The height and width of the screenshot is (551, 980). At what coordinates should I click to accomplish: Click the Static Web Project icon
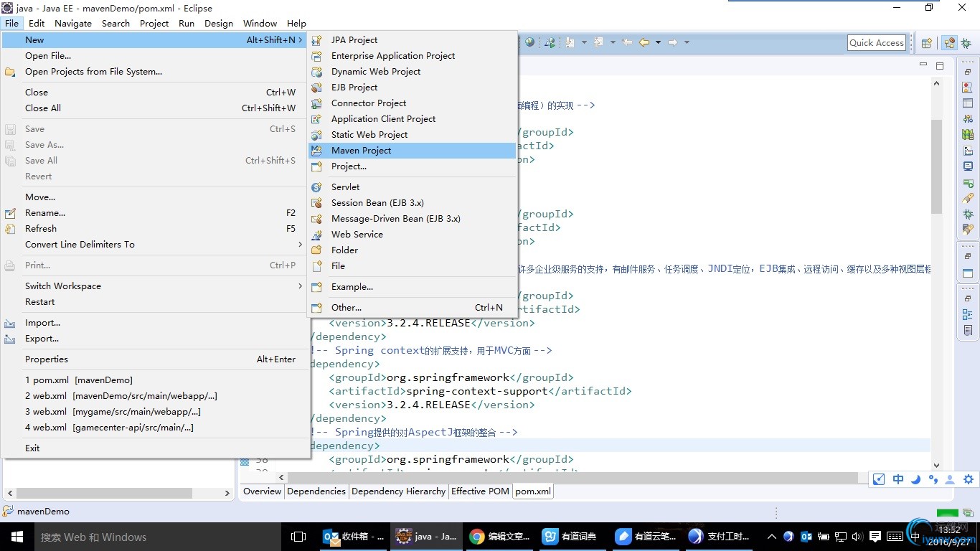point(316,135)
